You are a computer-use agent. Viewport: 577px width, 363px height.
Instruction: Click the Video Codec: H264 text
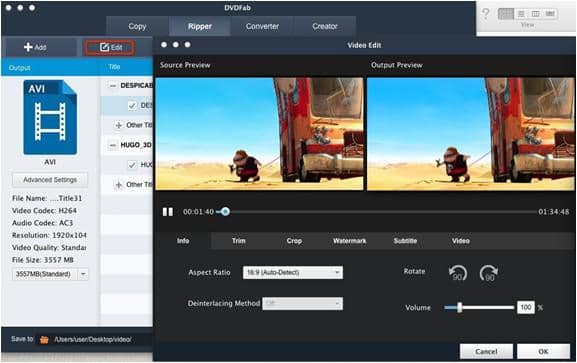pyautogui.click(x=44, y=211)
